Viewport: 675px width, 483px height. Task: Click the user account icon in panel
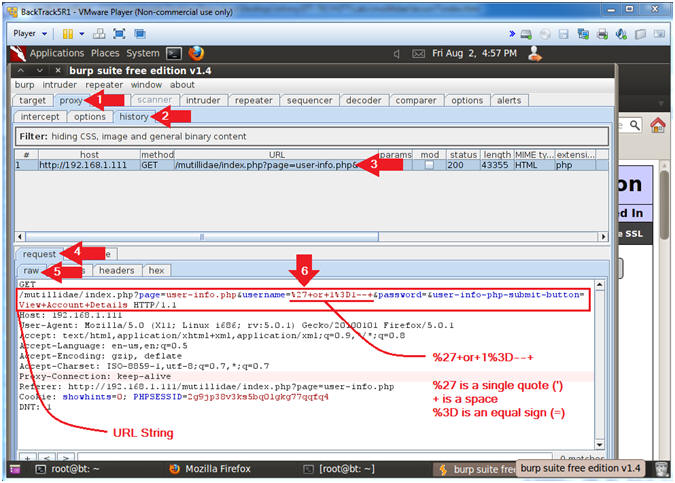[x=535, y=53]
